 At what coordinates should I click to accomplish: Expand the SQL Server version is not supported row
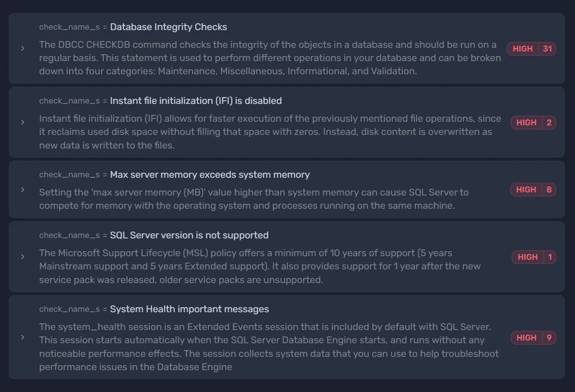pyautogui.click(x=23, y=257)
